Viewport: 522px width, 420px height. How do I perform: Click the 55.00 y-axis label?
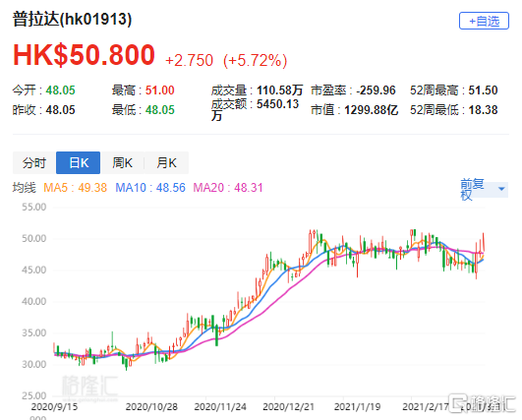pyautogui.click(x=34, y=208)
